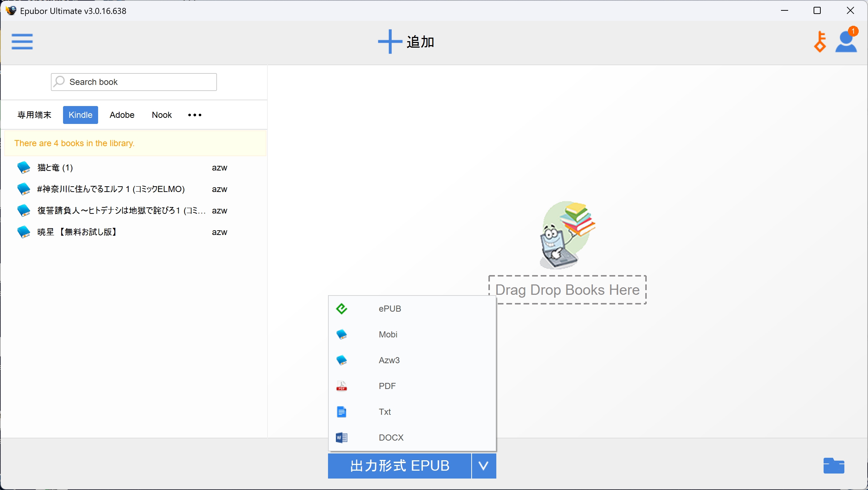The width and height of the screenshot is (868, 490).
Task: Click azw format of 猫と竜 (1)
Action: point(220,168)
